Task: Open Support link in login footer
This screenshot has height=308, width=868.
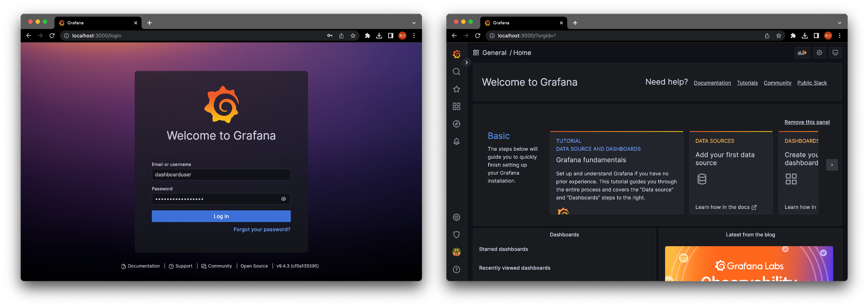Action: [x=181, y=266]
